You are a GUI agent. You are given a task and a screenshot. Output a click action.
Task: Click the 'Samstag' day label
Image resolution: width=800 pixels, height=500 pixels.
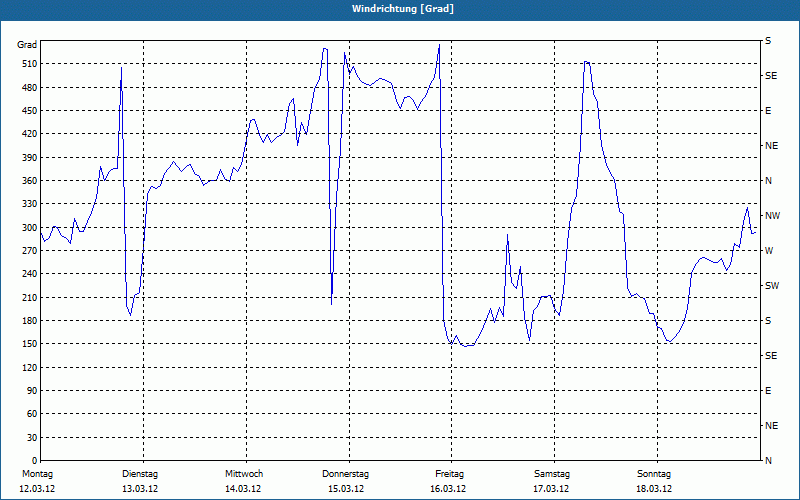(x=552, y=474)
